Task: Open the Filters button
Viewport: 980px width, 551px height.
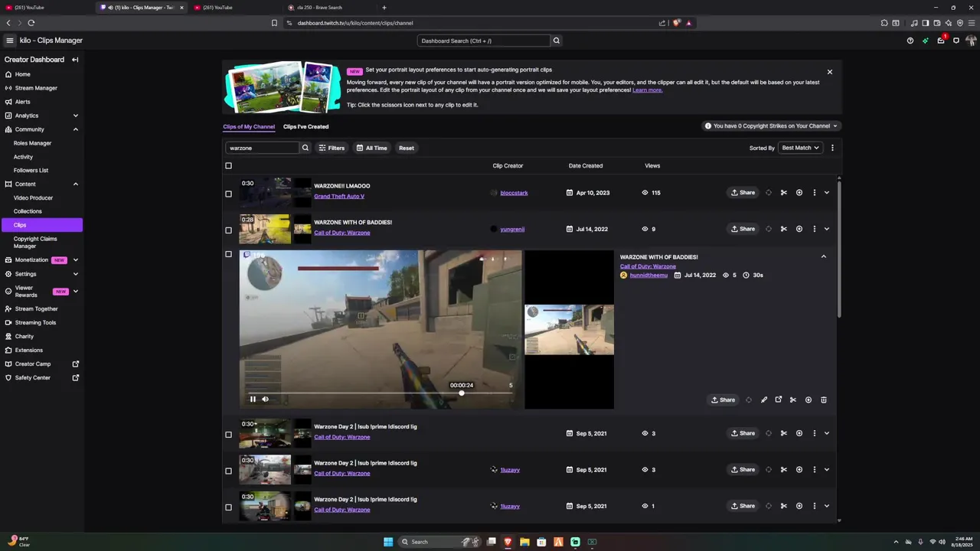Action: [332, 148]
